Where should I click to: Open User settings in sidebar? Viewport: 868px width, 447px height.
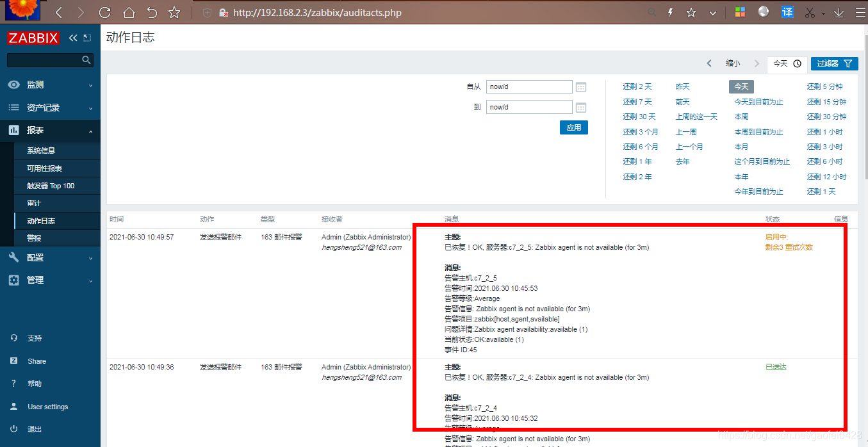tap(47, 407)
